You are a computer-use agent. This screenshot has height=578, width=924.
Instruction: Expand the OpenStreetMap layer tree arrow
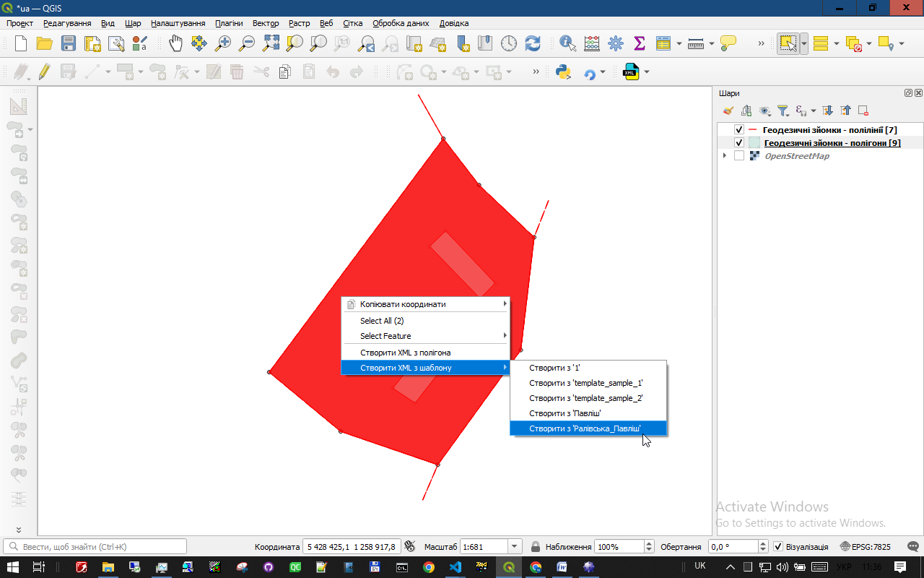tap(725, 156)
